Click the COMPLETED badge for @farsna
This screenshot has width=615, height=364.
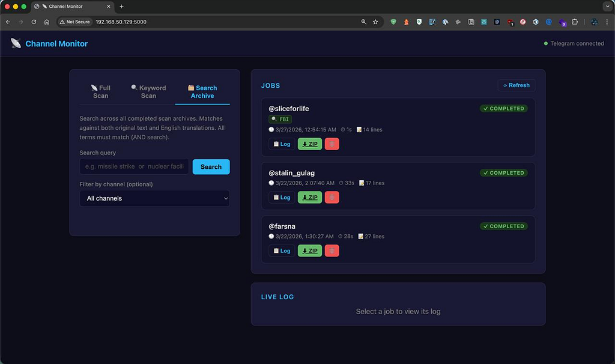[x=504, y=226]
